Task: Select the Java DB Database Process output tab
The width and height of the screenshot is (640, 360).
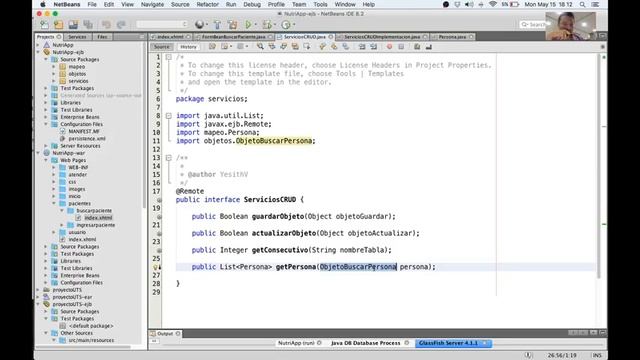Action: 365,343
